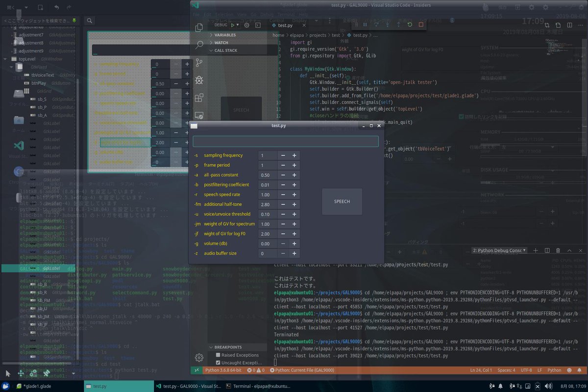
Task: Undo in the Glade toolbar
Action: point(57,7)
